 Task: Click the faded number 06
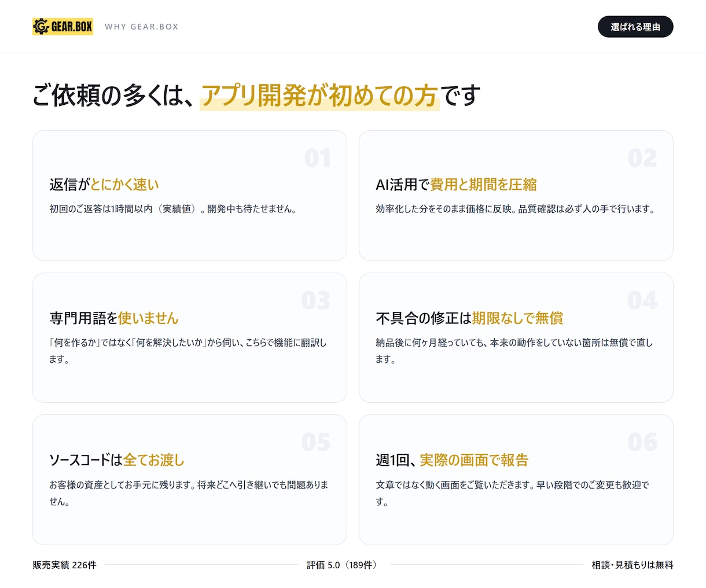pyautogui.click(x=642, y=443)
